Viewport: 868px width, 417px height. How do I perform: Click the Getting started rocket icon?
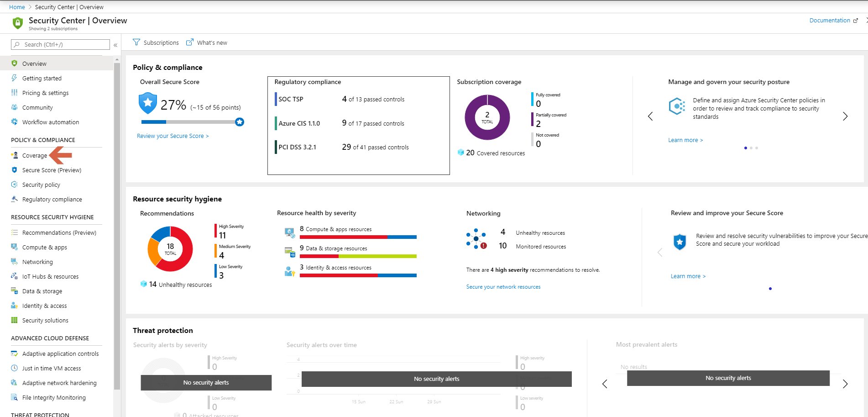[x=14, y=78]
